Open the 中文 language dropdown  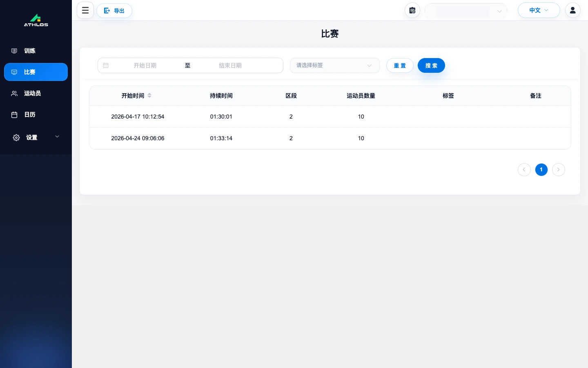coord(539,10)
